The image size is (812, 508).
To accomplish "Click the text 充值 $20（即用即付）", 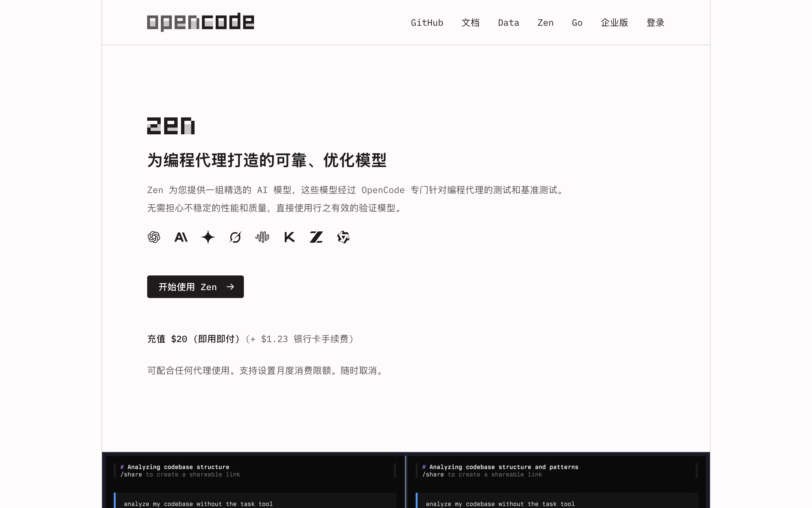I will point(194,339).
